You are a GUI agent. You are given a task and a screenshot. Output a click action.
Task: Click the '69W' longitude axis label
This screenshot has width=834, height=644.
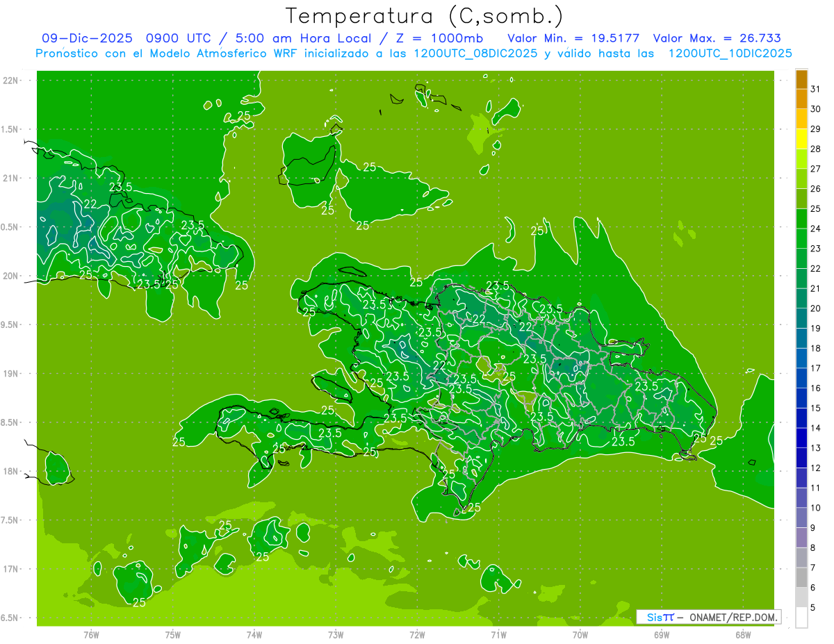click(x=662, y=634)
